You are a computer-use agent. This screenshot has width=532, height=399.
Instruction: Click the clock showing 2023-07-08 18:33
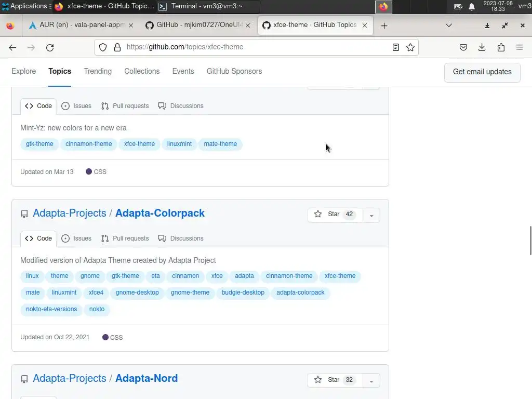(x=498, y=6)
